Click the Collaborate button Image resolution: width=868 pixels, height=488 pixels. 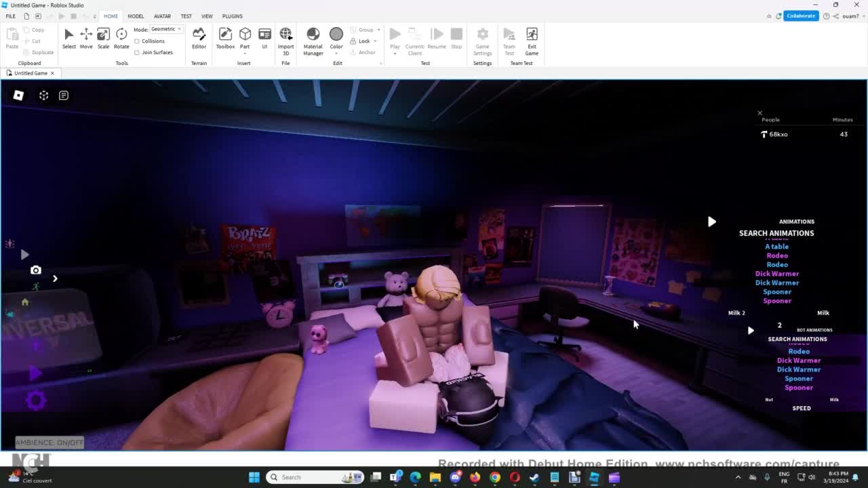[x=801, y=16]
